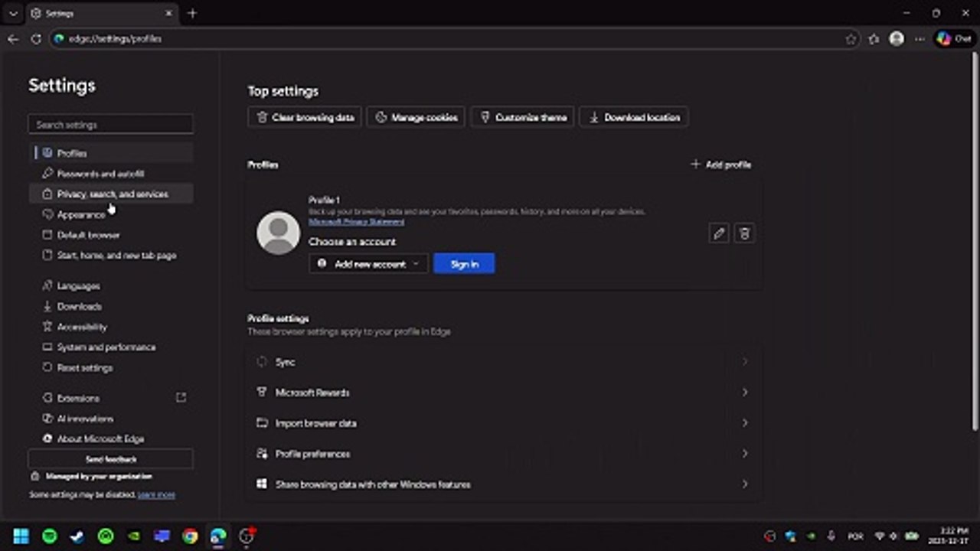Viewport: 980px width, 551px height.
Task: Edit Profile 1 with the pencil icon
Action: (718, 233)
